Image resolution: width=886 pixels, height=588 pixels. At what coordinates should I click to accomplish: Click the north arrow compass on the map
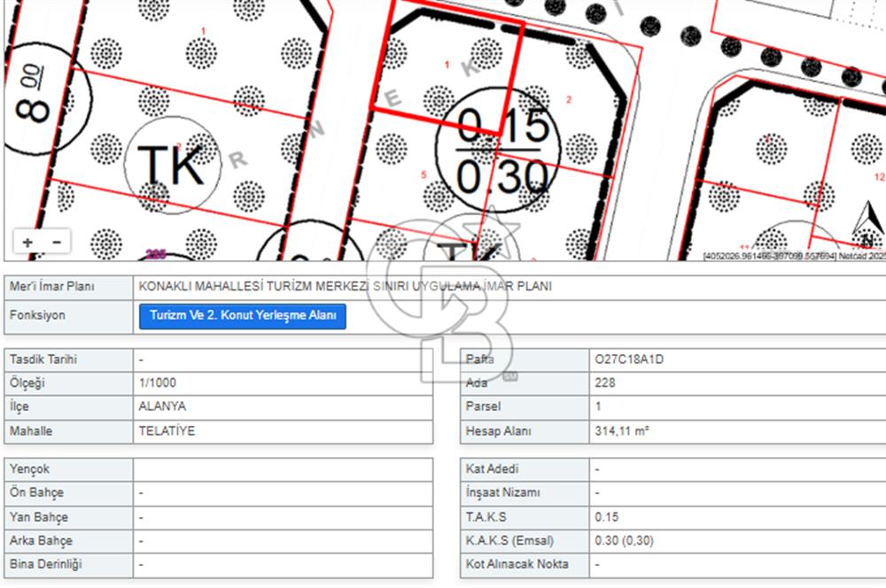[x=867, y=224]
